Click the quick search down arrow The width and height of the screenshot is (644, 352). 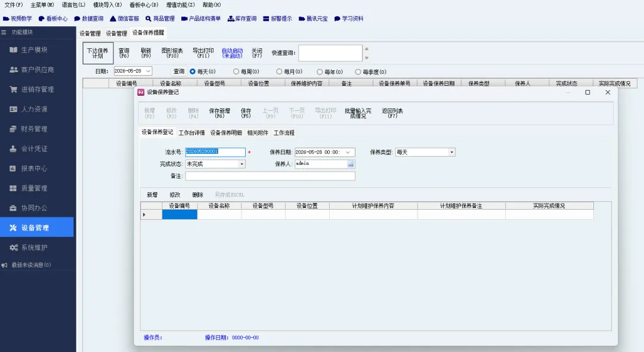point(367,58)
